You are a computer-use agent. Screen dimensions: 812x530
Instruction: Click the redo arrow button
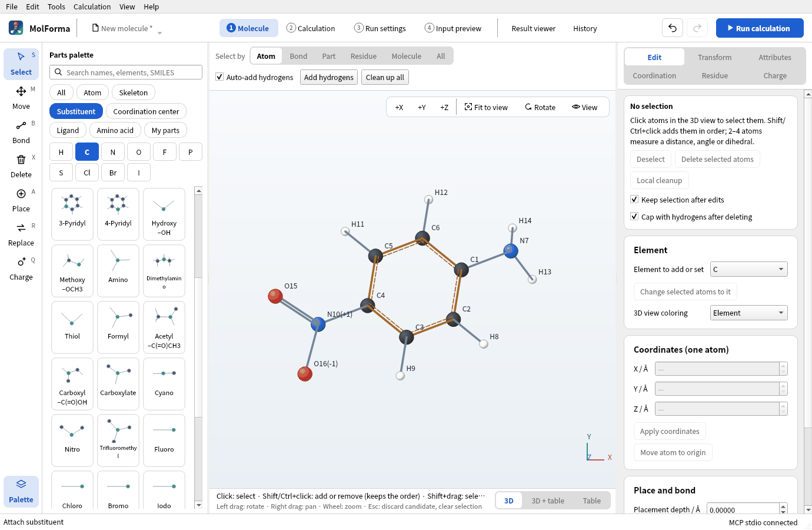697,28
